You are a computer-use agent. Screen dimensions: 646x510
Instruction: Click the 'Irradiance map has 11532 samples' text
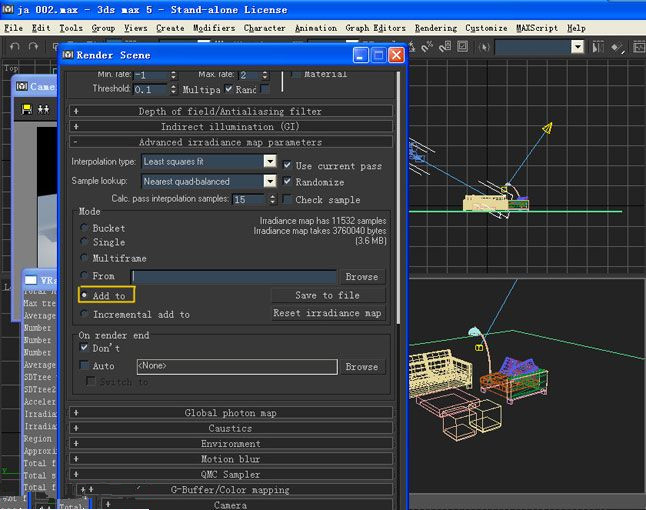coord(323,221)
